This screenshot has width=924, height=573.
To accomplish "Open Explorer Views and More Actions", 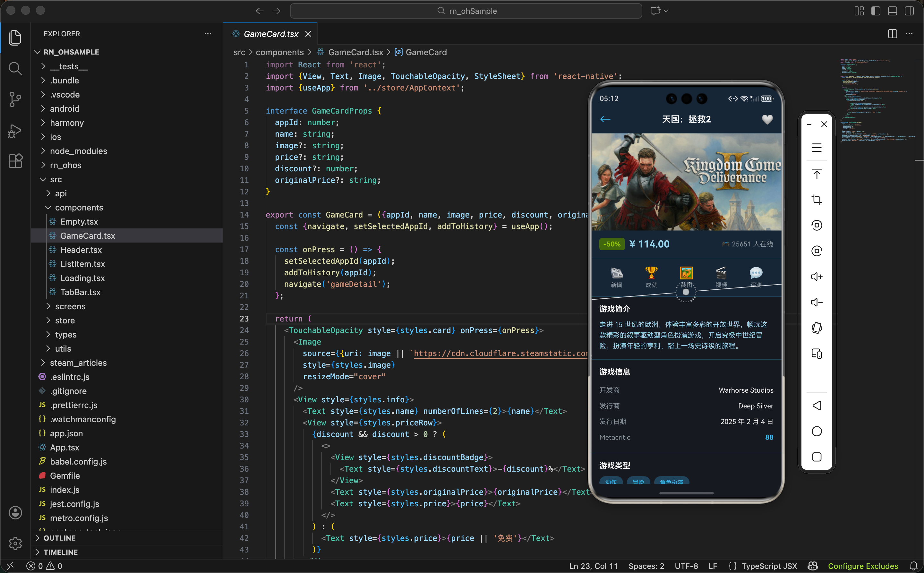I will 208,34.
